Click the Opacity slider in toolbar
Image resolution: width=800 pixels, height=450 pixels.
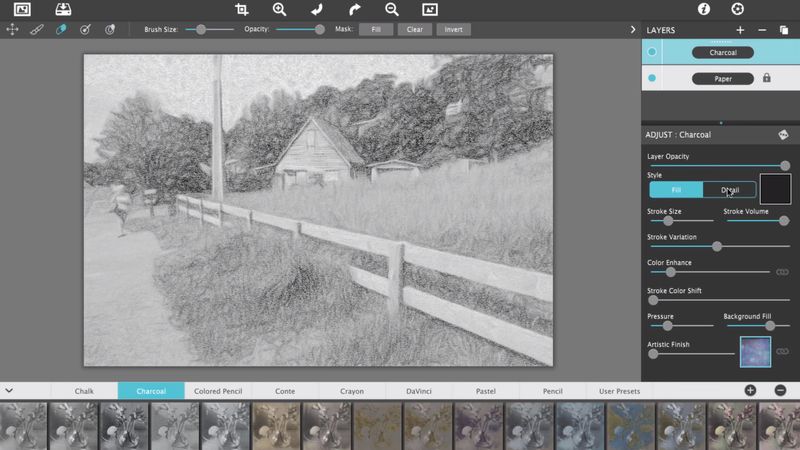[x=300, y=30]
